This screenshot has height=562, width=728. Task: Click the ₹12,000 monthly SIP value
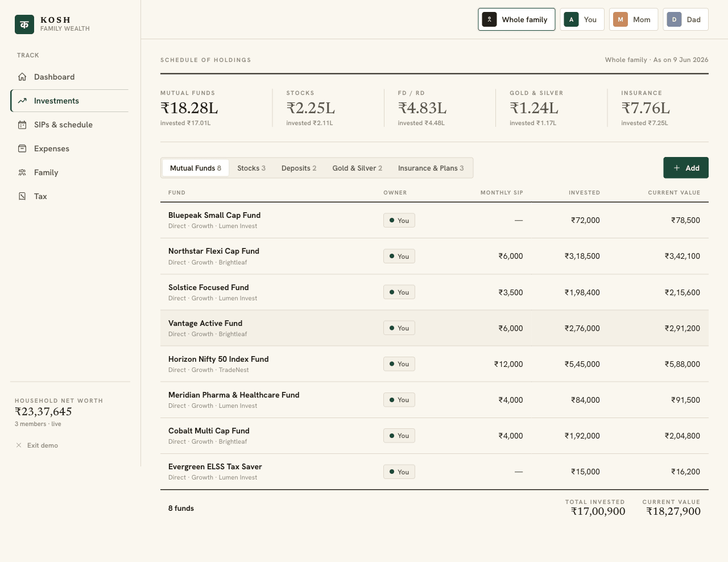[508, 364]
